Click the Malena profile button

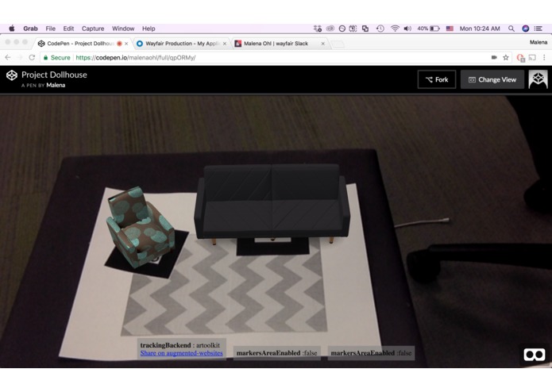(538, 42)
